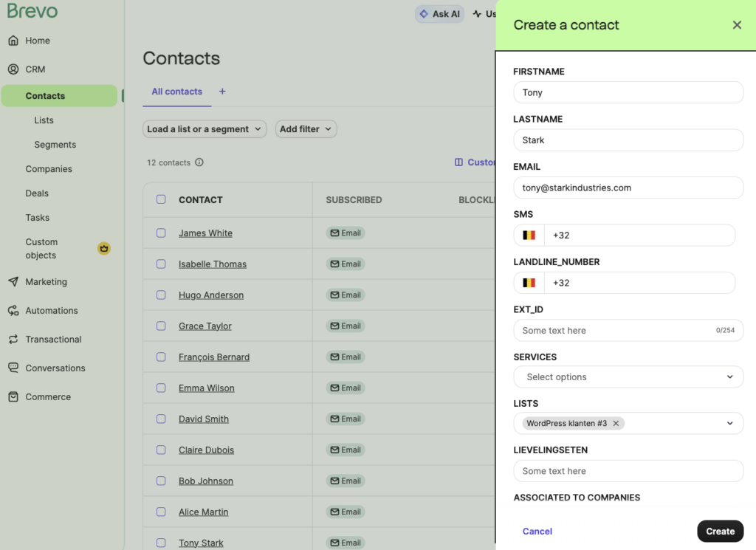Open the Grace Taylor contact link
Screen dimensions: 756x550
pyautogui.click(x=205, y=326)
